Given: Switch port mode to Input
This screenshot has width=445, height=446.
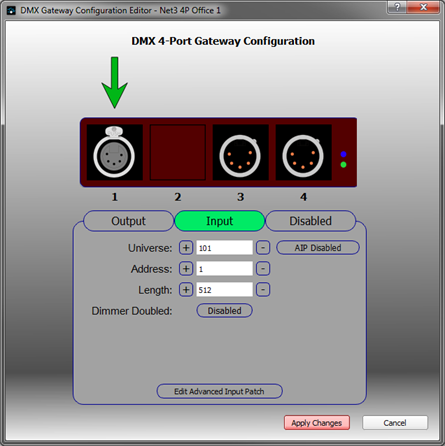Looking at the screenshot, I should 220,221.
